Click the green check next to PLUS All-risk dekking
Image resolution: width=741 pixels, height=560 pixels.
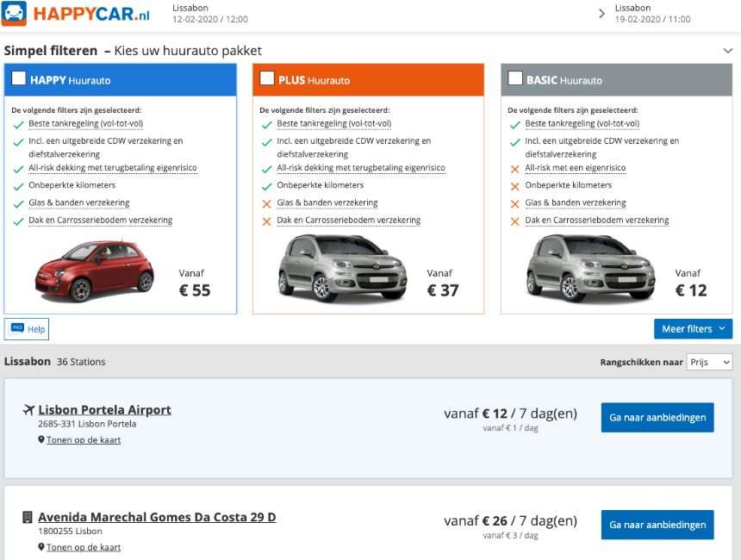266,169
